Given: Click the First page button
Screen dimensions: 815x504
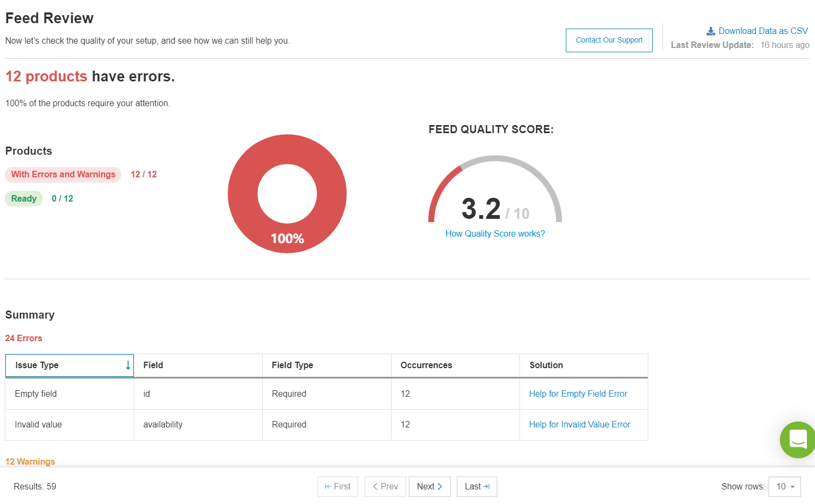Looking at the screenshot, I should (338, 487).
